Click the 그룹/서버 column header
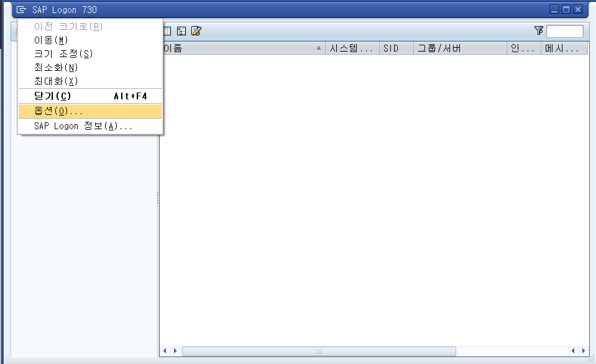The width and height of the screenshot is (596, 364). (x=461, y=48)
